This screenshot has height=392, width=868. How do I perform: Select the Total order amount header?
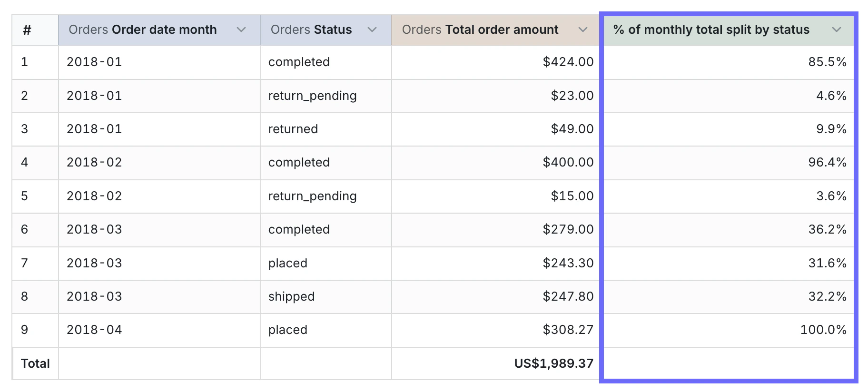click(480, 29)
